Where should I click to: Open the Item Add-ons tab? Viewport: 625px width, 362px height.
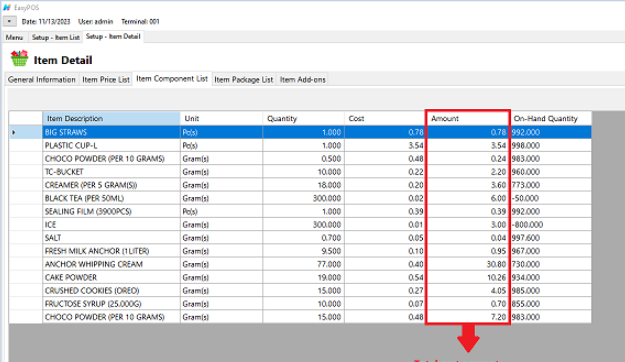[303, 80]
